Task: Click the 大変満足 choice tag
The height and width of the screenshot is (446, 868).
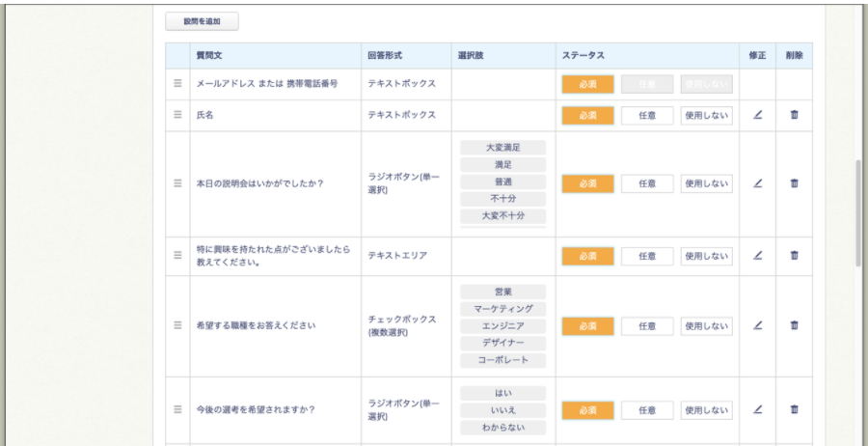Action: 502,148
